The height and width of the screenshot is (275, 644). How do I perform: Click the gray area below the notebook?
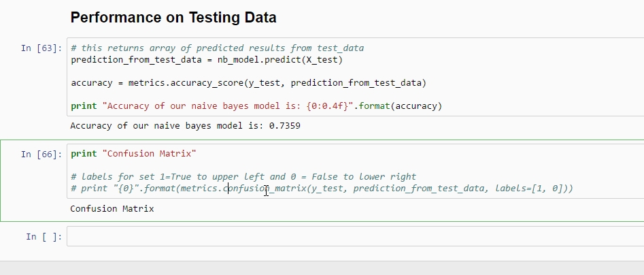[322, 268]
